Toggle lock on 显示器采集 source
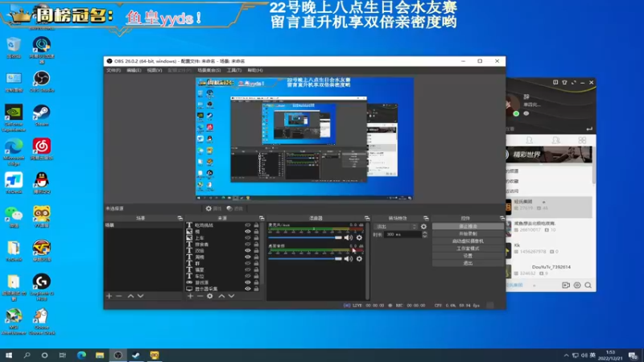644x362 pixels. (256, 289)
